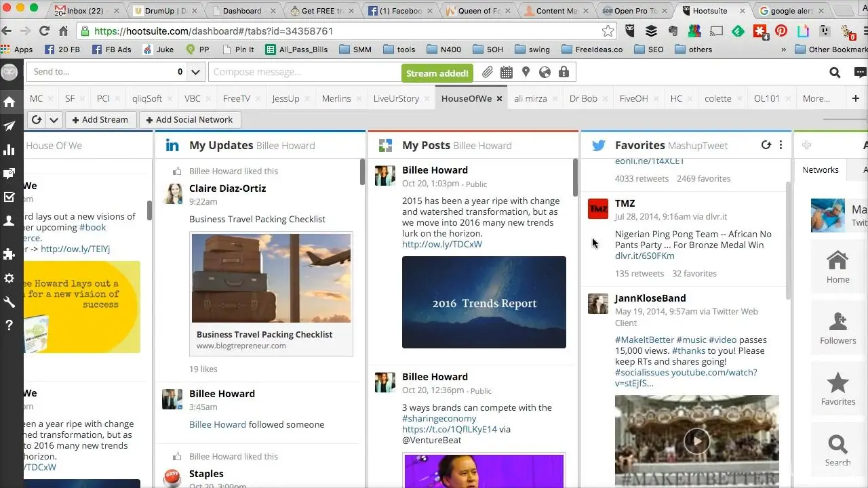The width and height of the screenshot is (868, 488).
Task: Open Contacts person icon in sidebar
Action: point(9,221)
